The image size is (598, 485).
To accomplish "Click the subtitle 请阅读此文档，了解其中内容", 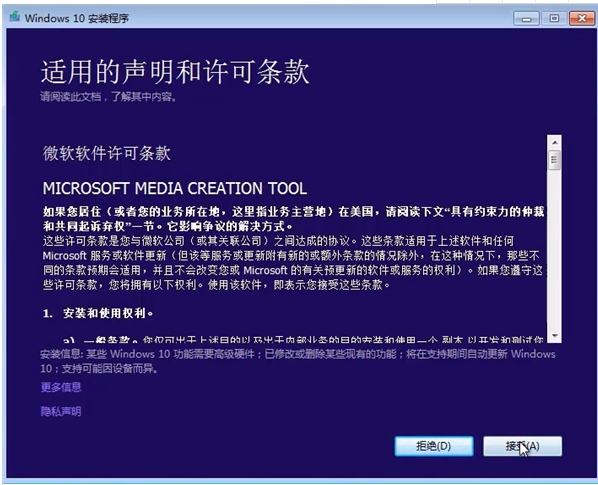I will [109, 97].
